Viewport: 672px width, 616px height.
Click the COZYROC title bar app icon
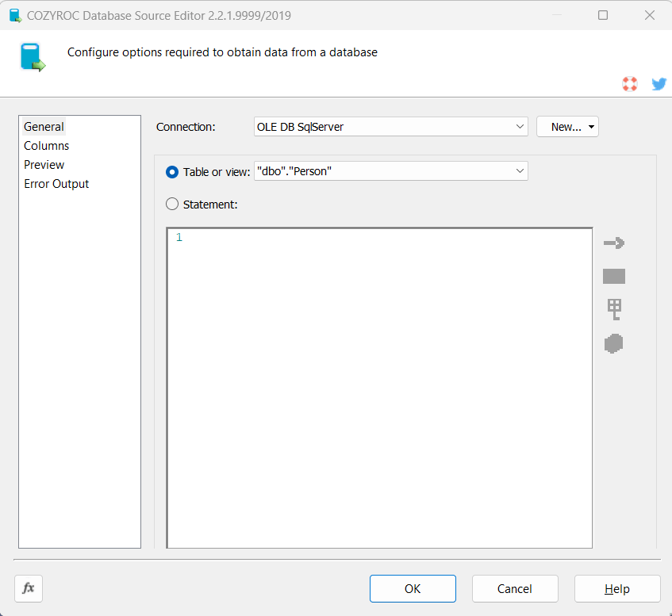tap(15, 15)
